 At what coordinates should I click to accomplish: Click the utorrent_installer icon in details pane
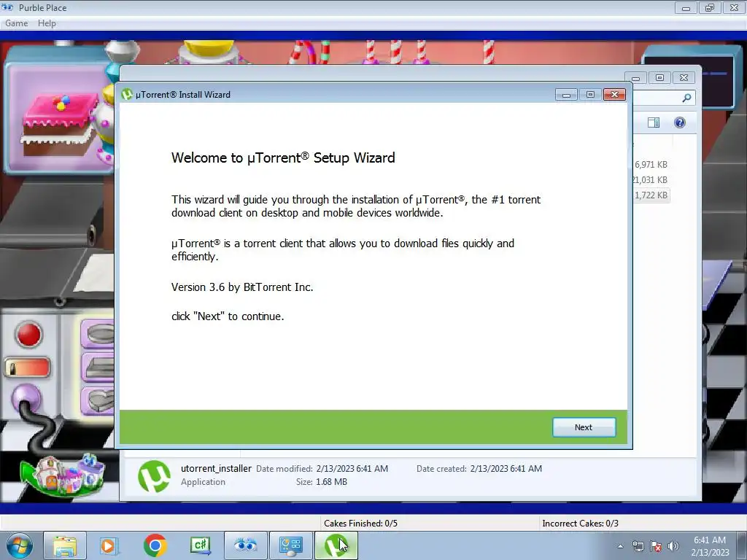154,476
